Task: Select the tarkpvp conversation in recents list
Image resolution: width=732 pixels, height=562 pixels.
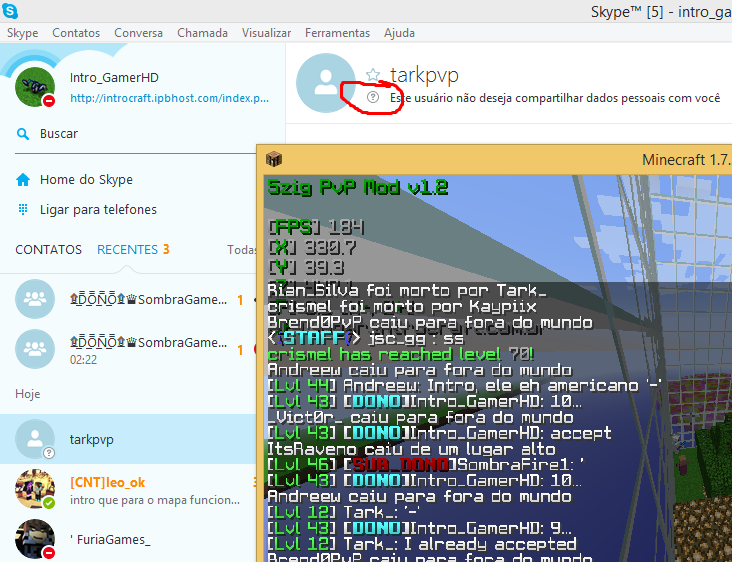Action: 128,439
